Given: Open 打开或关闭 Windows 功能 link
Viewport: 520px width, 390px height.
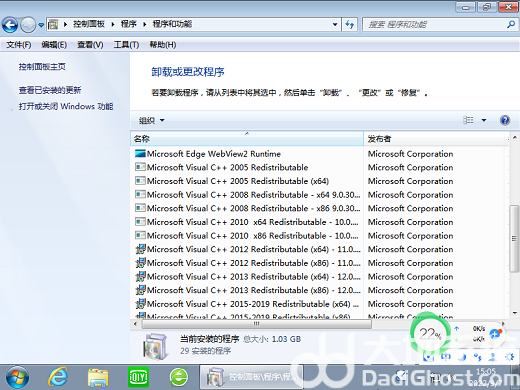Looking at the screenshot, I should coord(66,106).
